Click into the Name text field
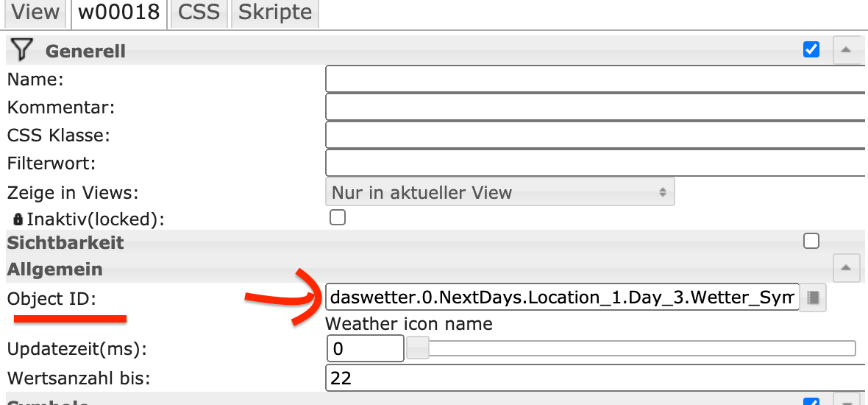 point(596,78)
